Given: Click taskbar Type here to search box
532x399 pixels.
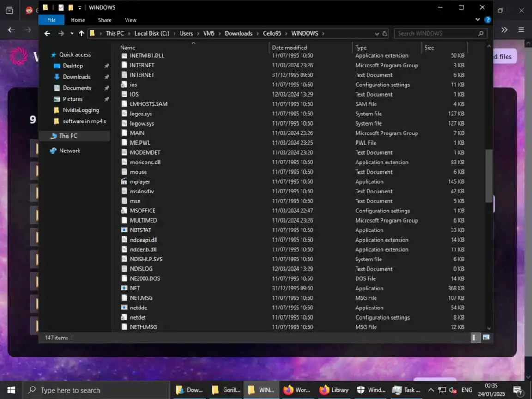Looking at the screenshot, I should pyautogui.click(x=96, y=390).
